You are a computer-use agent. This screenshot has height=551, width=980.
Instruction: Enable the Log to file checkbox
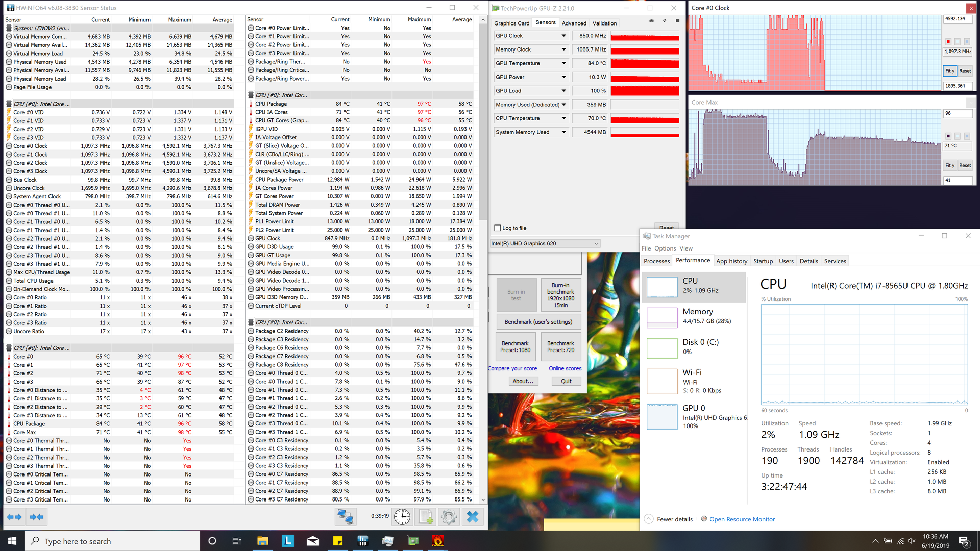pyautogui.click(x=498, y=228)
